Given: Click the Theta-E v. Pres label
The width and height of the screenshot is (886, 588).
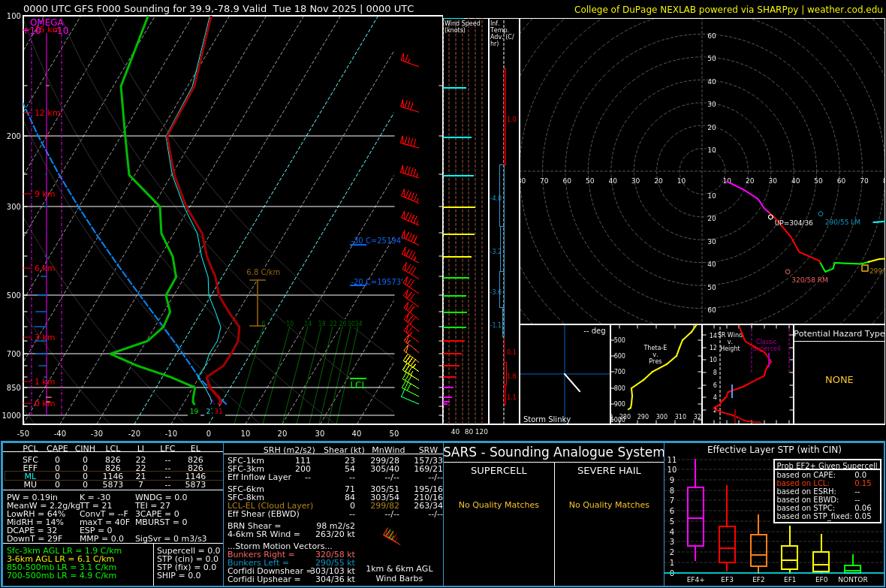Looking at the screenshot, I should point(655,354).
